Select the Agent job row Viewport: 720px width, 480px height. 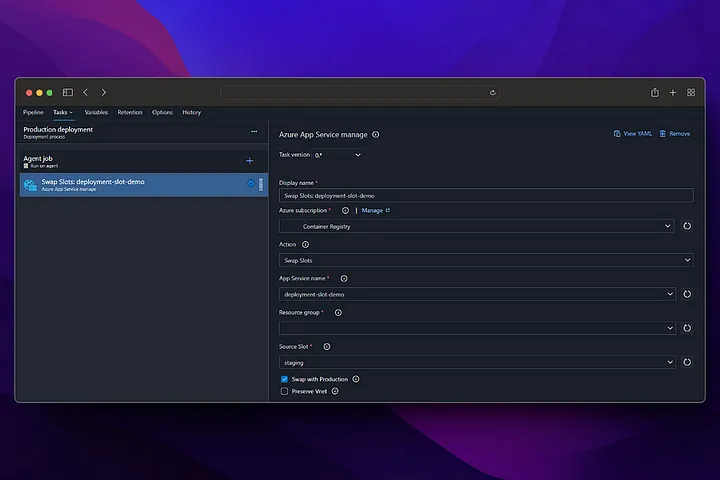(x=143, y=161)
